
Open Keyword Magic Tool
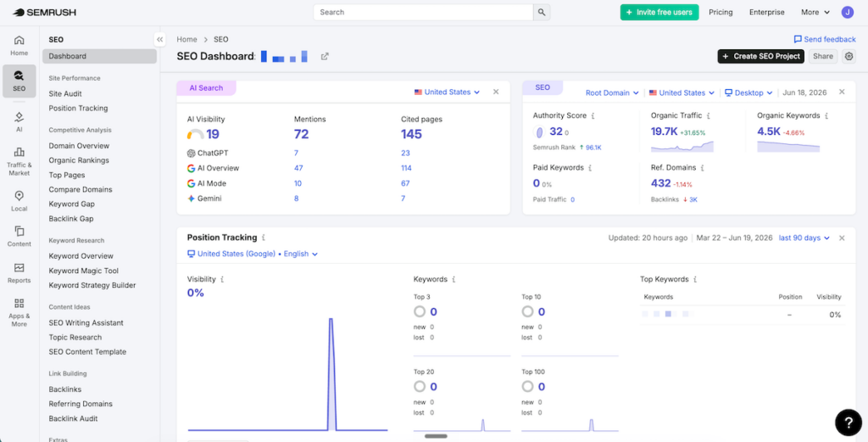[x=84, y=271]
